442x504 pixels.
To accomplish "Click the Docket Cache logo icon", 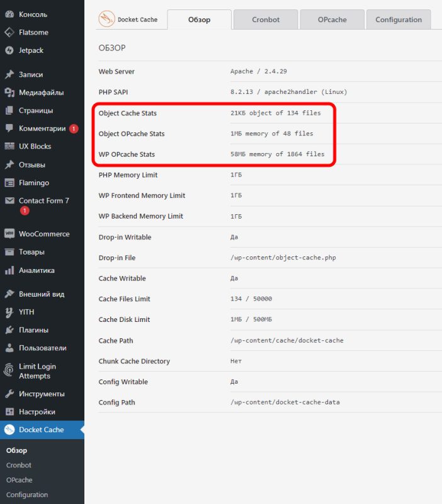I will (106, 20).
